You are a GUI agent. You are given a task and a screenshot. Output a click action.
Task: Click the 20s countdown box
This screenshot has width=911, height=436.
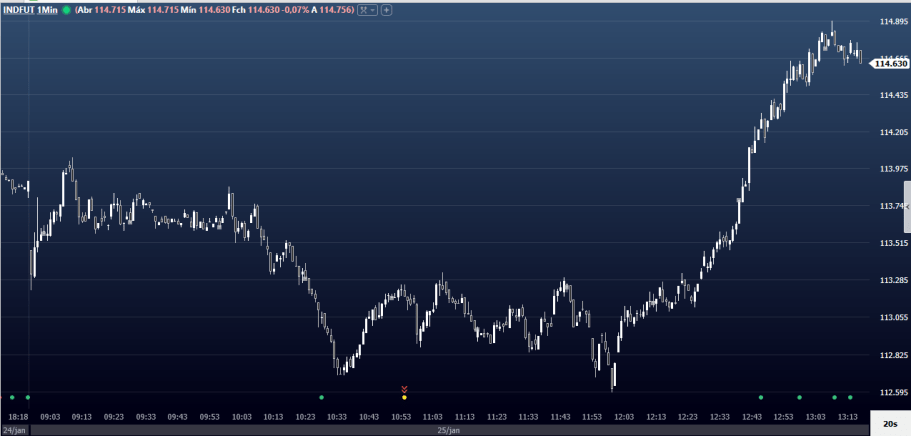[889, 425]
